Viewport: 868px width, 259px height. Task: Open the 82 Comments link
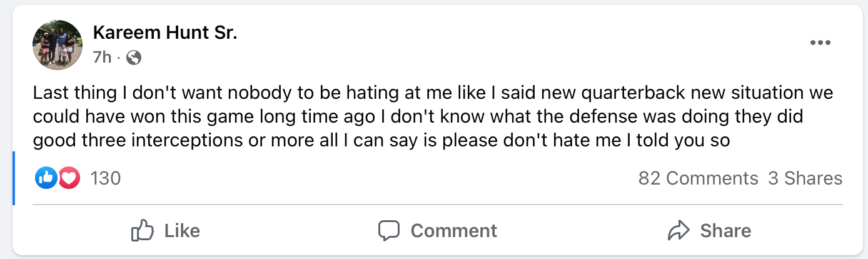click(x=698, y=178)
